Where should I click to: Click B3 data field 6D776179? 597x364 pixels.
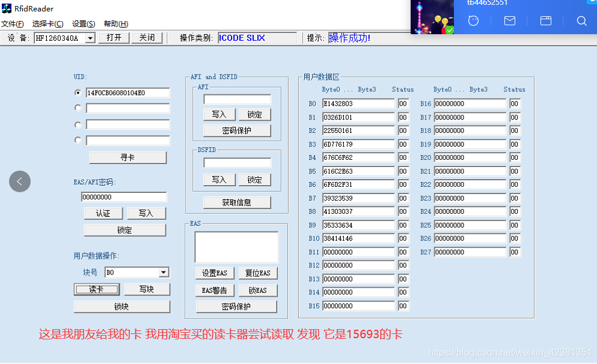point(358,144)
